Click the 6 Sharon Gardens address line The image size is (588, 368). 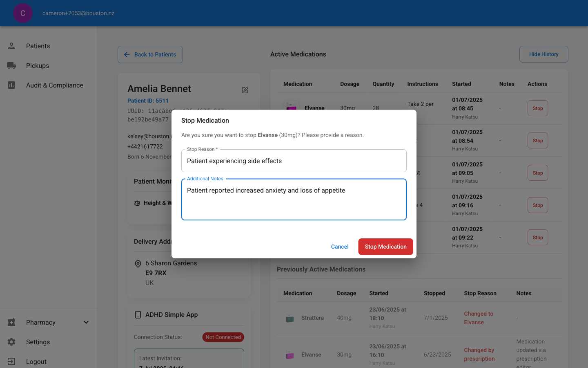click(x=171, y=263)
